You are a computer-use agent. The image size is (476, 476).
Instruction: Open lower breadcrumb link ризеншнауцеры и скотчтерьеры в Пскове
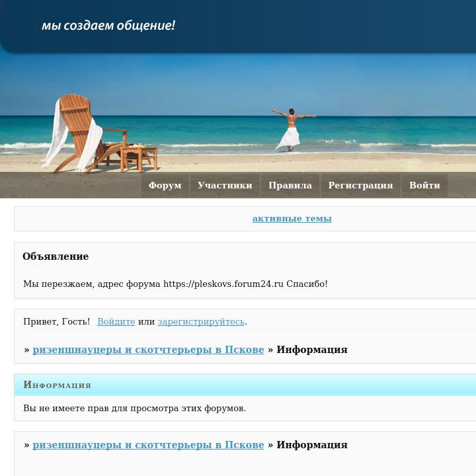click(148, 445)
